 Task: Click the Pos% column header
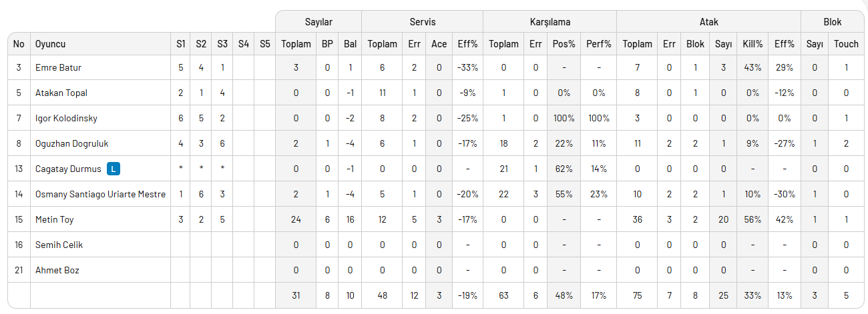click(564, 45)
